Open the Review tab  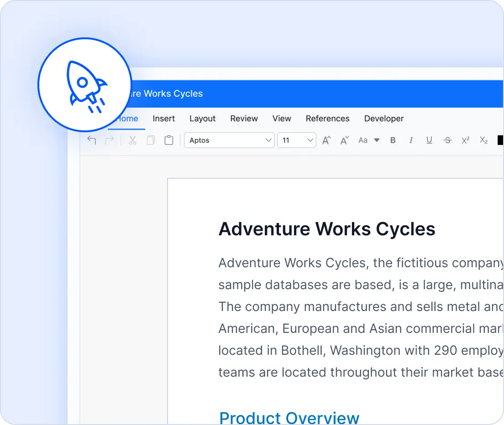(244, 119)
